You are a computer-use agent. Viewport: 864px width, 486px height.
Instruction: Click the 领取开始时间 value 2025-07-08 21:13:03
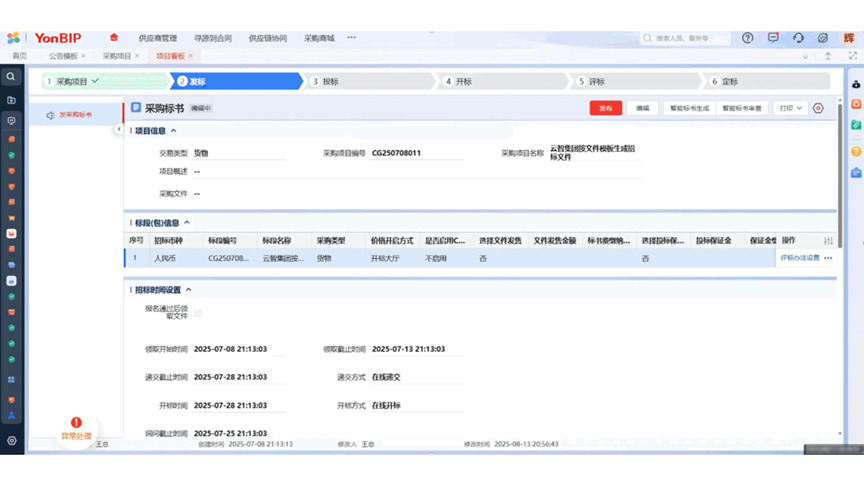tap(230, 349)
